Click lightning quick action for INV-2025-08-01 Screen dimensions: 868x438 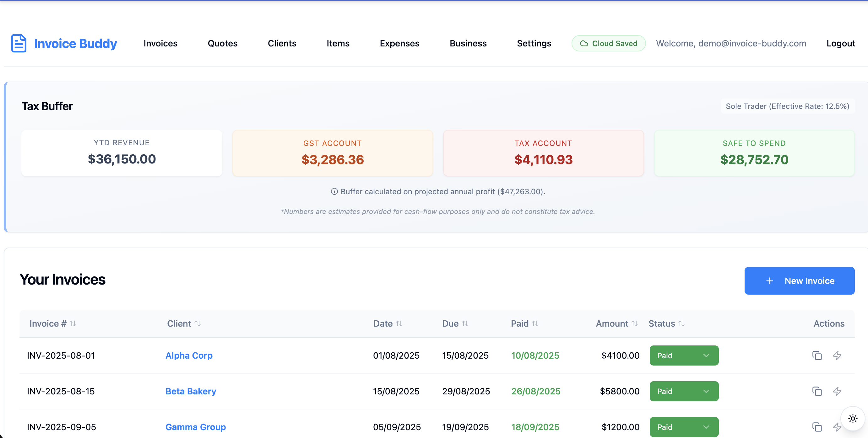837,355
